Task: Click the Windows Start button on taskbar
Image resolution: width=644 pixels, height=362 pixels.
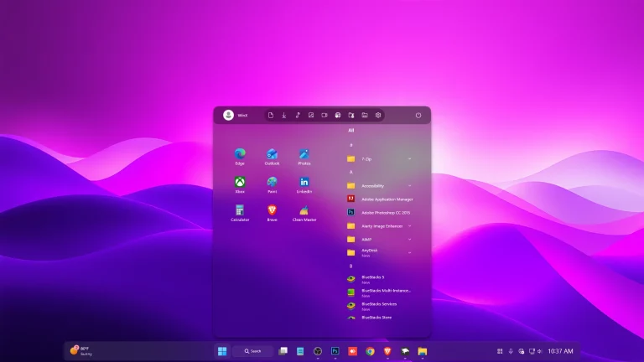Action: 222,351
